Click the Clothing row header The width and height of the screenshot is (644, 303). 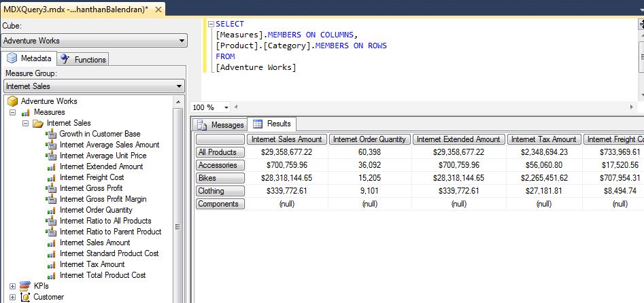pyautogui.click(x=220, y=191)
